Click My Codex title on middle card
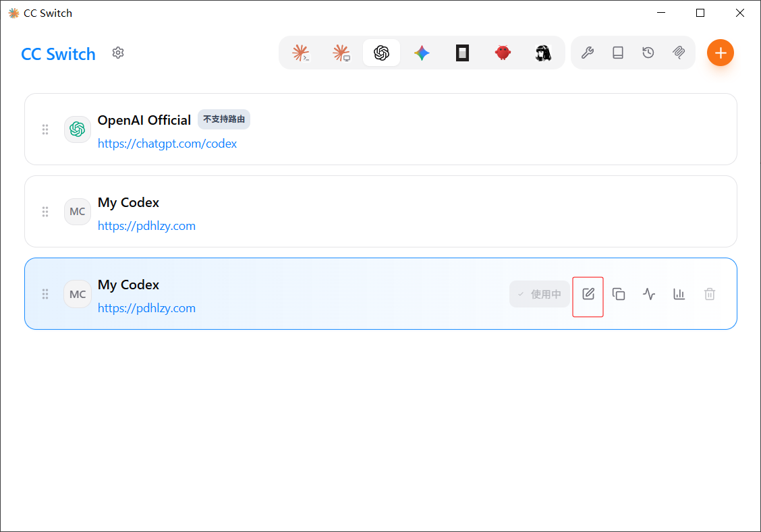 click(x=128, y=203)
